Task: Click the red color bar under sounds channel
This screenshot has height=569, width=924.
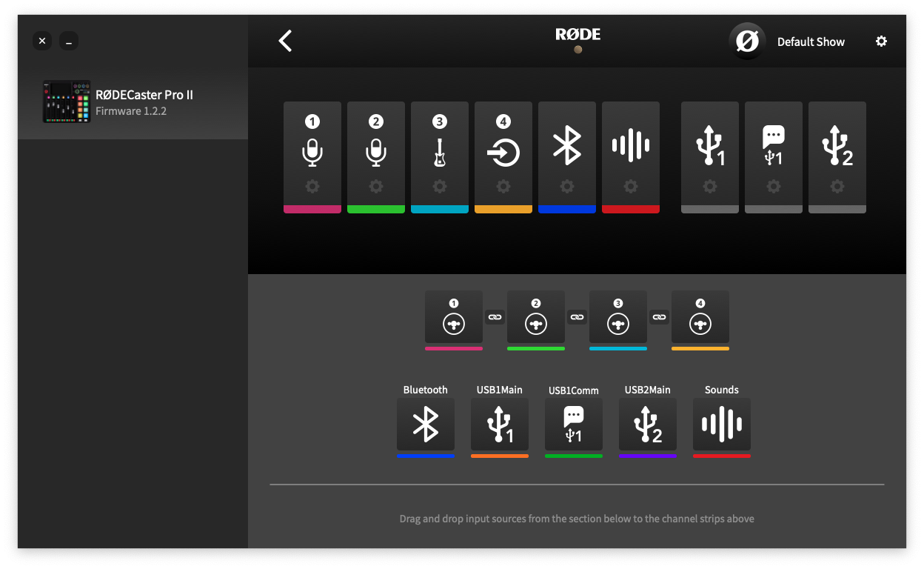Action: coord(631,210)
